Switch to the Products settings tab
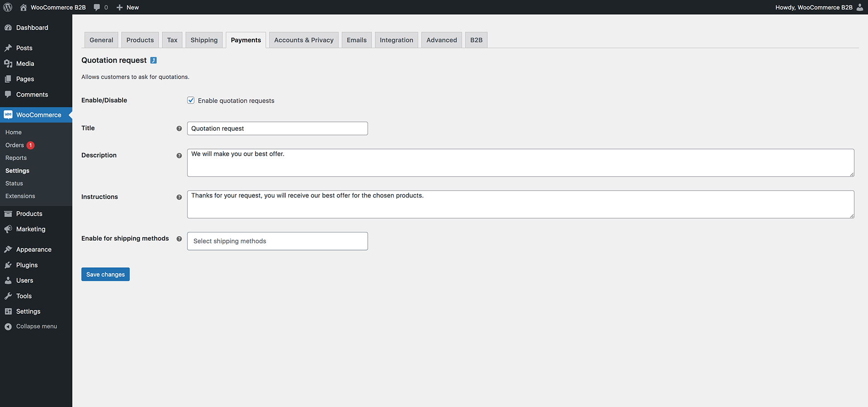This screenshot has width=868, height=407. click(140, 40)
